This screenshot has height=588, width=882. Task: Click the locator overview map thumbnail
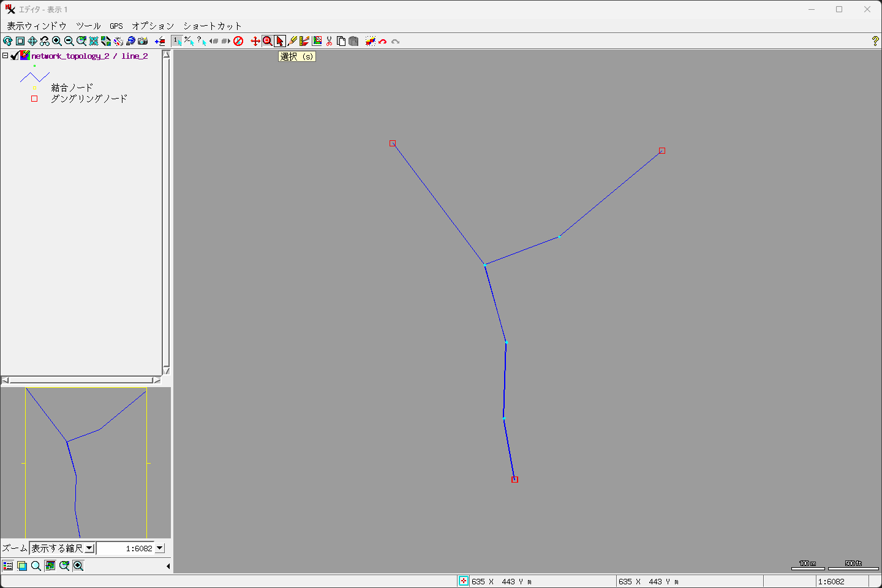pos(86,463)
